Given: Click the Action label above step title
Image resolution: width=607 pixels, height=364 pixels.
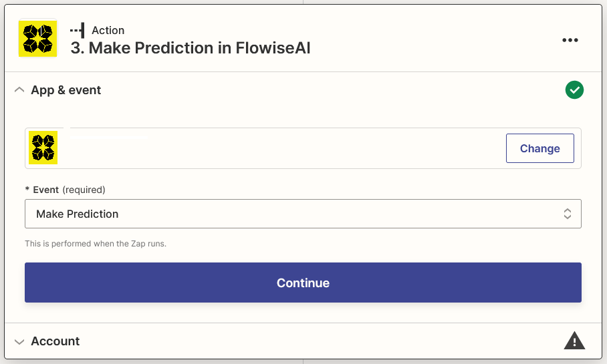Looking at the screenshot, I should (x=108, y=30).
